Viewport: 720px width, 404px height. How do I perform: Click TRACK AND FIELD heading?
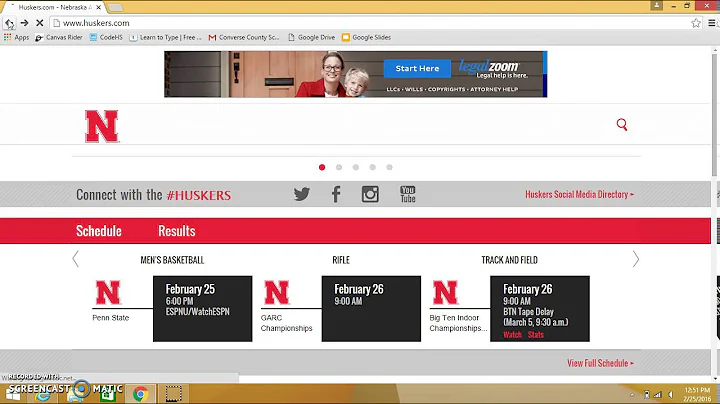509,260
